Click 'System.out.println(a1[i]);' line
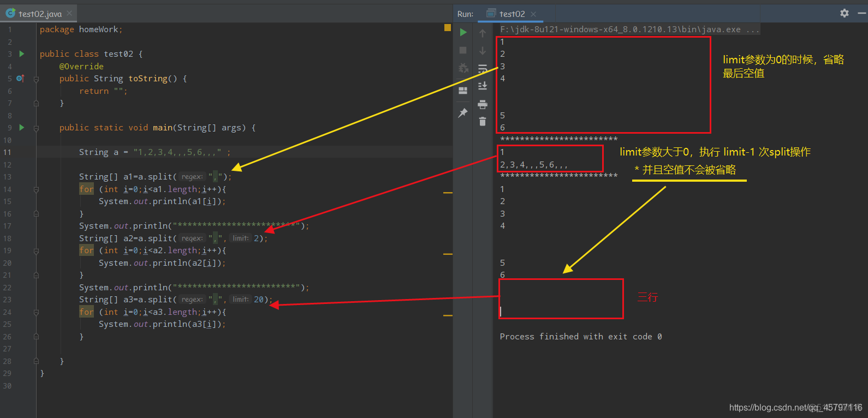This screenshot has height=418, width=868. (162, 201)
